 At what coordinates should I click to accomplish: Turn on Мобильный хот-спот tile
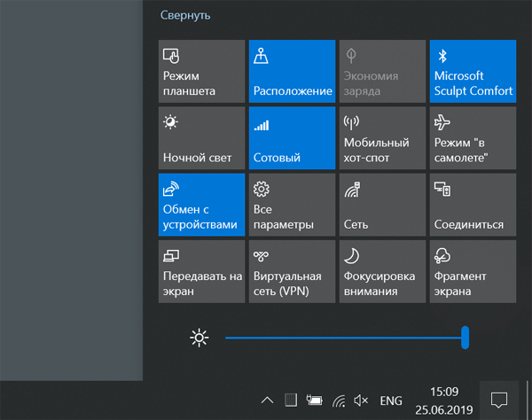(382, 138)
